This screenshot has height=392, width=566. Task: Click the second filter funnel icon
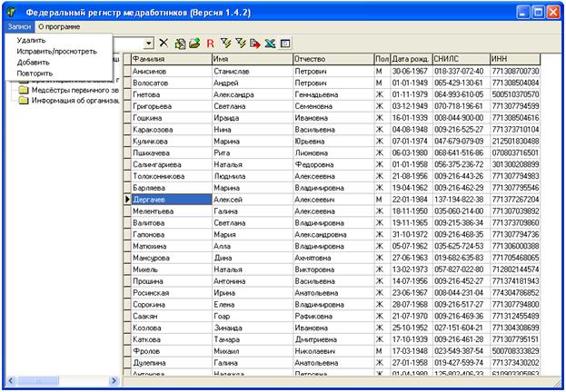click(241, 44)
